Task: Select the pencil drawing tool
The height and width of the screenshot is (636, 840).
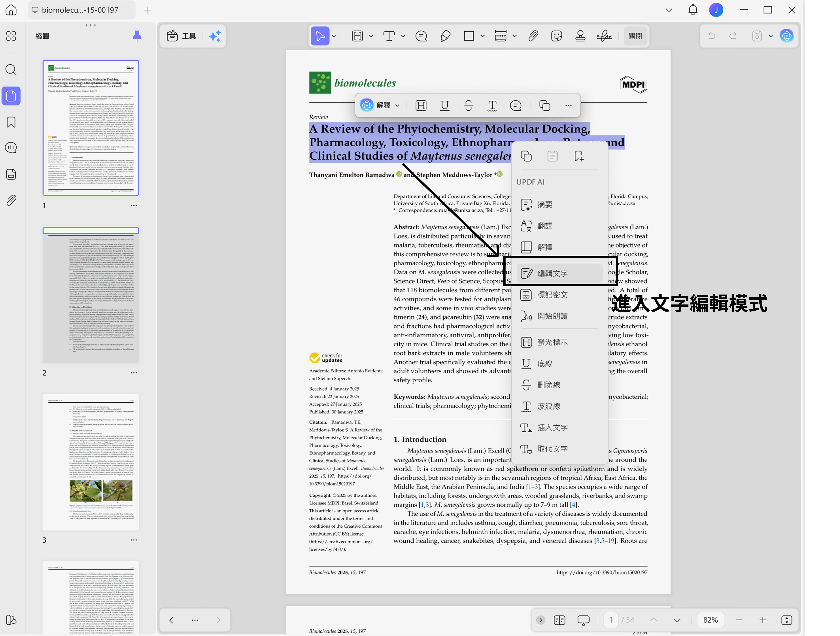Action: 446,36
